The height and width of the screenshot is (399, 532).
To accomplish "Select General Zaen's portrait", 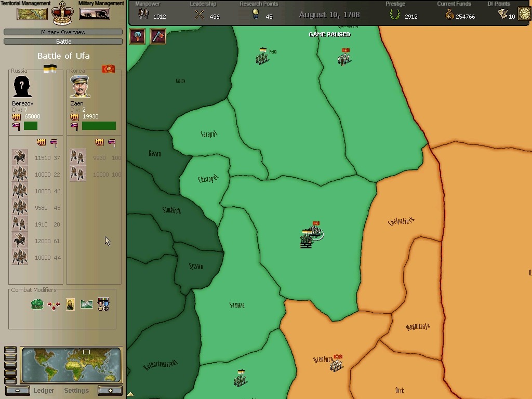I will pyautogui.click(x=80, y=87).
